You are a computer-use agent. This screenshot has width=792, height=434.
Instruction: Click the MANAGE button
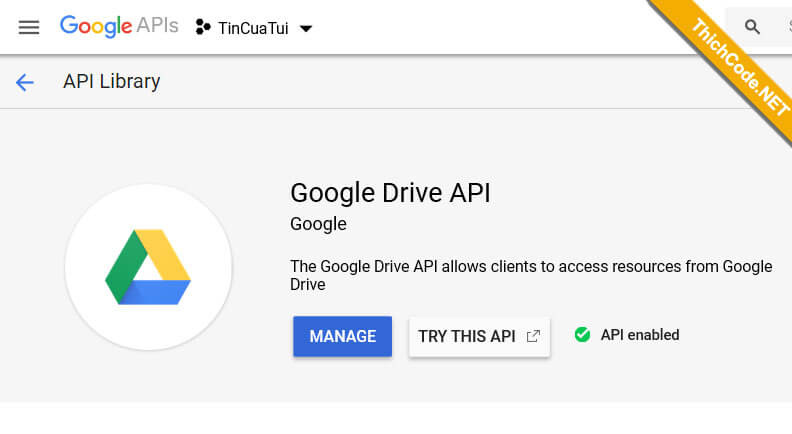coord(342,336)
